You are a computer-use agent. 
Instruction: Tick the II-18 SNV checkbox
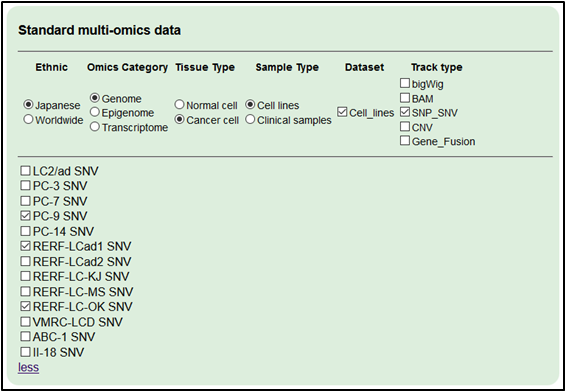coord(25,352)
